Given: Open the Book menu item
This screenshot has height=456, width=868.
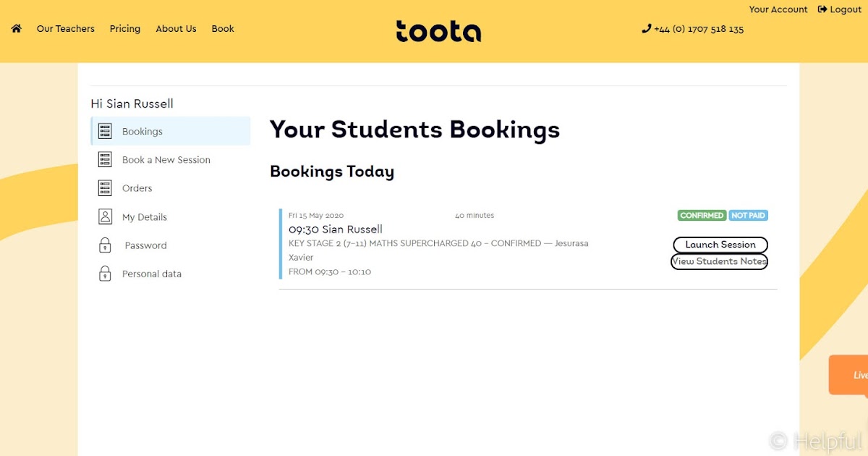Looking at the screenshot, I should (x=223, y=29).
